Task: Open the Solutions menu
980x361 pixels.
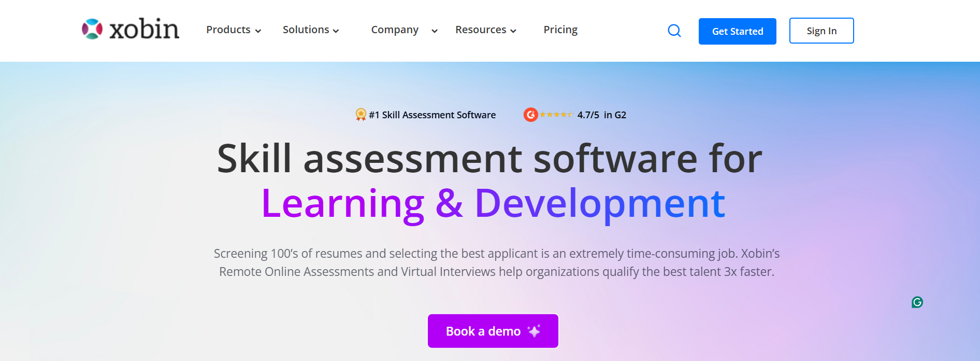Action: (306, 30)
